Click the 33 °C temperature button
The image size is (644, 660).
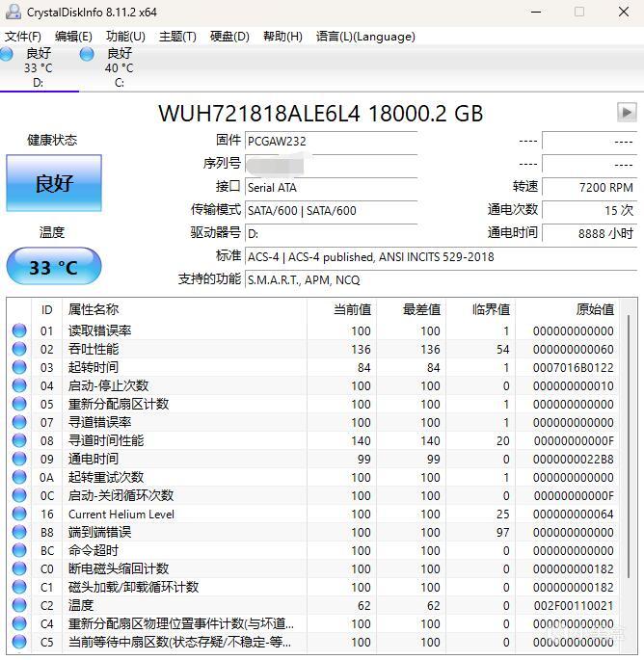point(54,267)
